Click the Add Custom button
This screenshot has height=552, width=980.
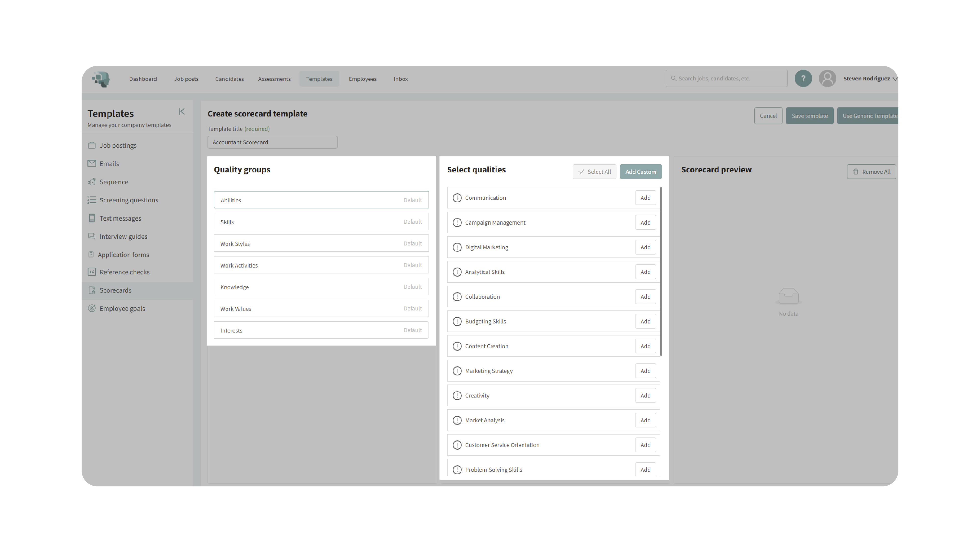pyautogui.click(x=640, y=172)
